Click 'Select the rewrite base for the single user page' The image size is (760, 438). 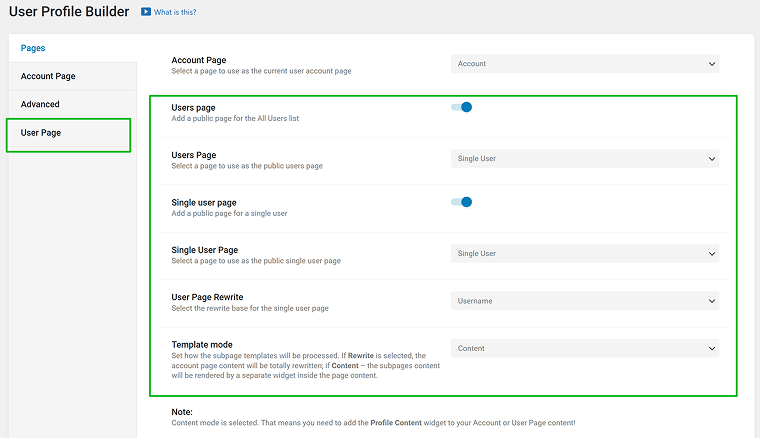point(250,308)
